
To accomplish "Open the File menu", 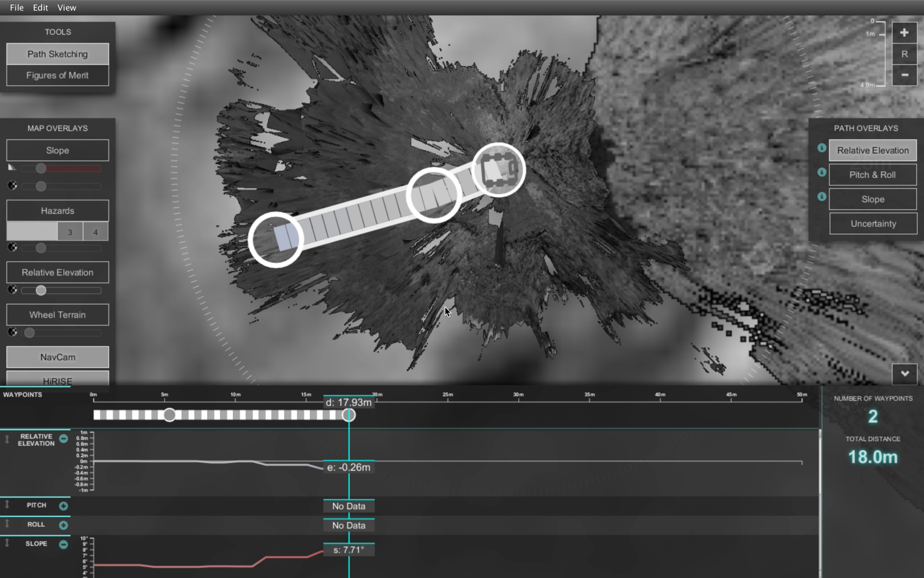I will pos(17,8).
